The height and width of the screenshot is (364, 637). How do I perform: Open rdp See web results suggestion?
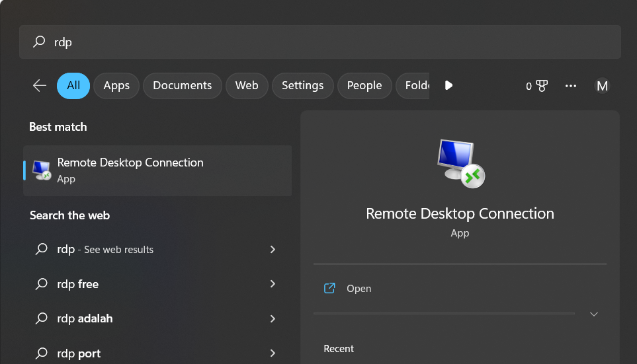pos(157,249)
